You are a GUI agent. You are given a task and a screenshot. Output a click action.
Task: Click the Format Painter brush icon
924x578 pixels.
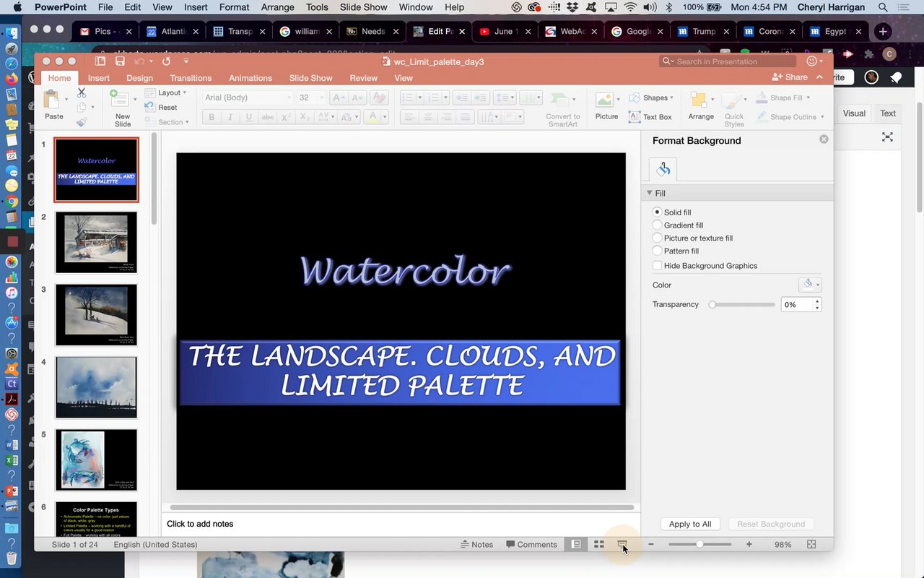tap(82, 122)
